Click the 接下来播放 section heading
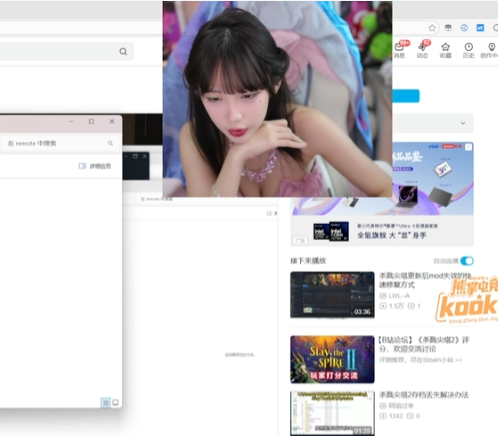Viewport: 498px width, 436px height. click(308, 261)
